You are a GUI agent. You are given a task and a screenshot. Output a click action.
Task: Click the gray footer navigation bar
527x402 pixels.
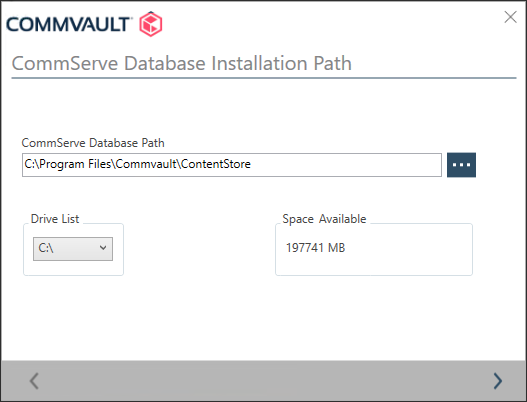pyautogui.click(x=264, y=380)
